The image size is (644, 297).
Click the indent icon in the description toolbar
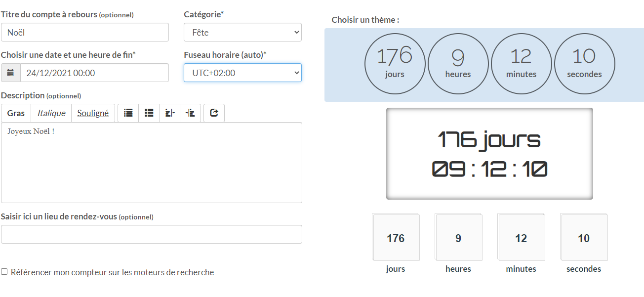(191, 113)
